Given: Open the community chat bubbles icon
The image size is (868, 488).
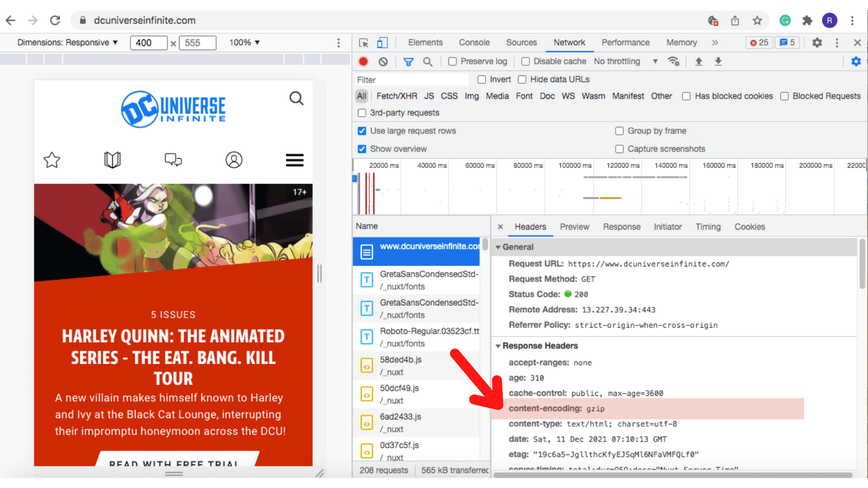Looking at the screenshot, I should [x=173, y=160].
